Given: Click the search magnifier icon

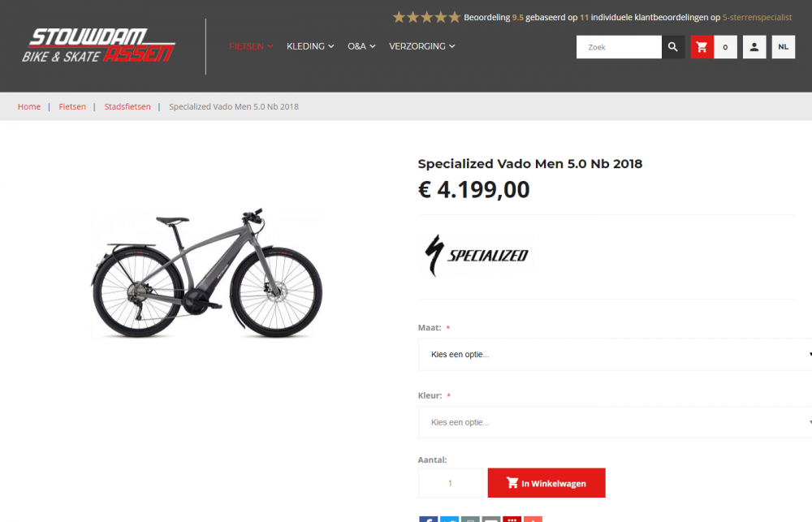Looking at the screenshot, I should [x=672, y=47].
